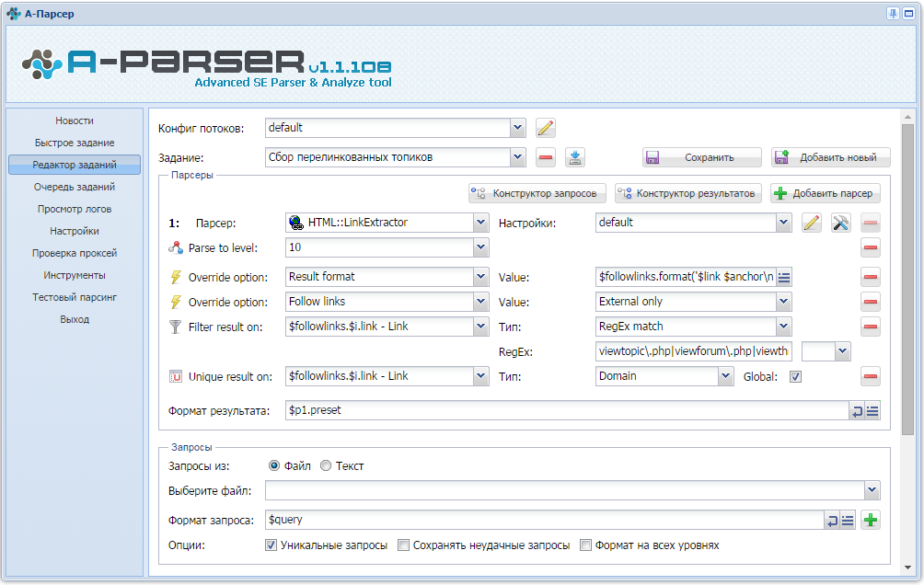
Task: Click list icon in Формат результата field
Action: [x=872, y=411]
